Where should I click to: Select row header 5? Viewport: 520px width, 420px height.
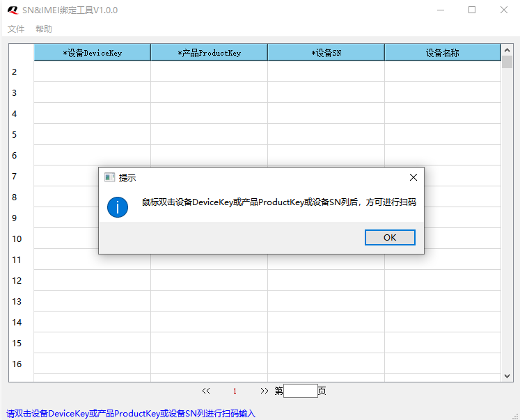[21, 134]
